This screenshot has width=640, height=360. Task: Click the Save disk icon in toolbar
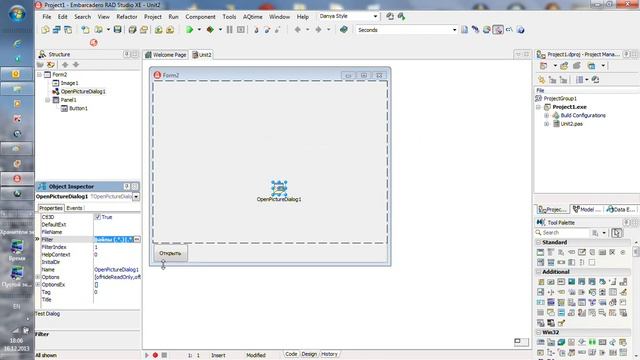118,30
